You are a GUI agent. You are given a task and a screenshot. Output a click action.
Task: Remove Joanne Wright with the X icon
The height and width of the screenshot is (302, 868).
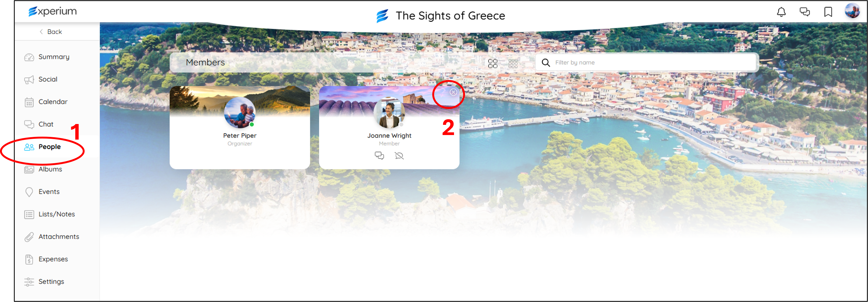coord(453,92)
